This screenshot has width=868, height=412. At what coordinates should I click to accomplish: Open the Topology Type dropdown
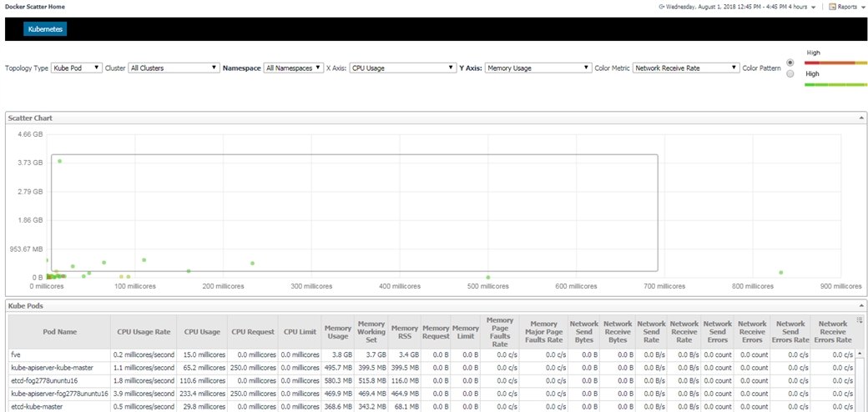click(77, 68)
